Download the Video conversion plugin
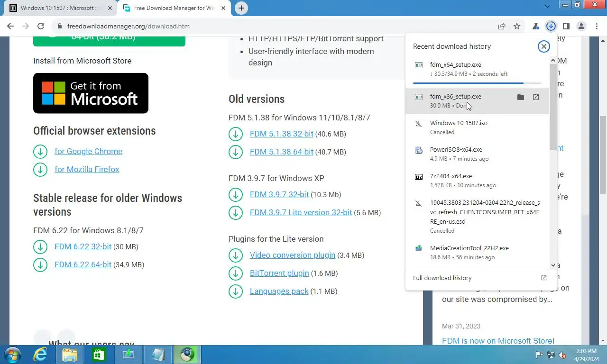This screenshot has height=364, width=607. [293, 255]
